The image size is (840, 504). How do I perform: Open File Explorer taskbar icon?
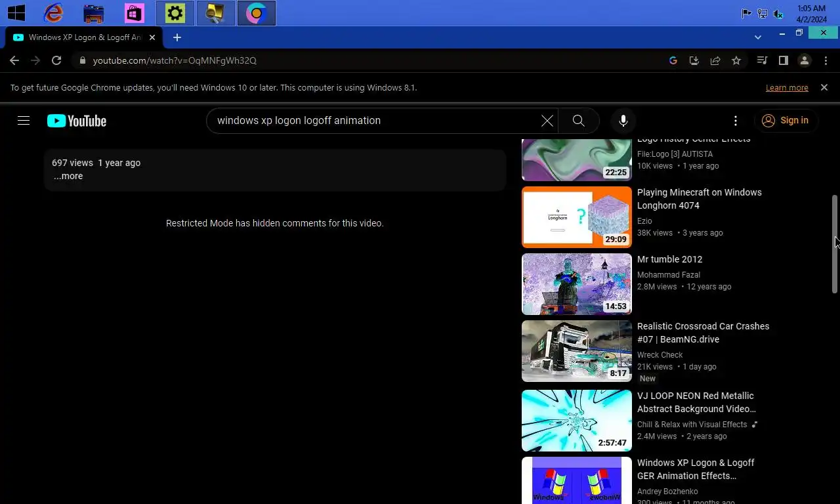click(94, 13)
